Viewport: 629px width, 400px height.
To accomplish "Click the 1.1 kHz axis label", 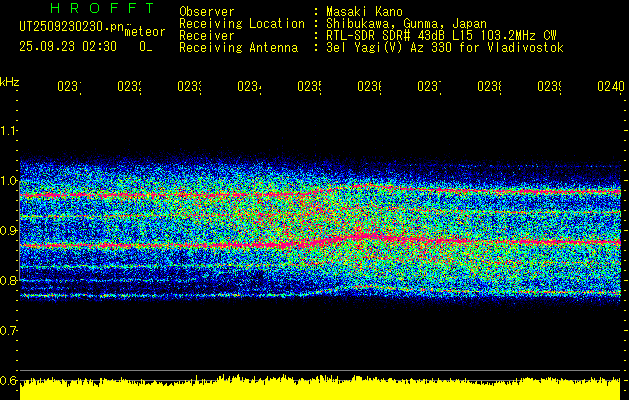I will click(8, 130).
